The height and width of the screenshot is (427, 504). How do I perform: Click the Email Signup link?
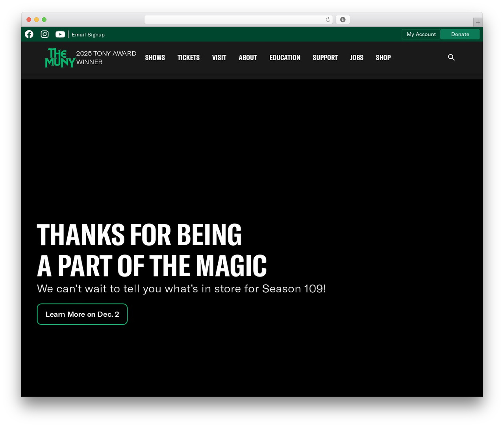click(x=88, y=35)
